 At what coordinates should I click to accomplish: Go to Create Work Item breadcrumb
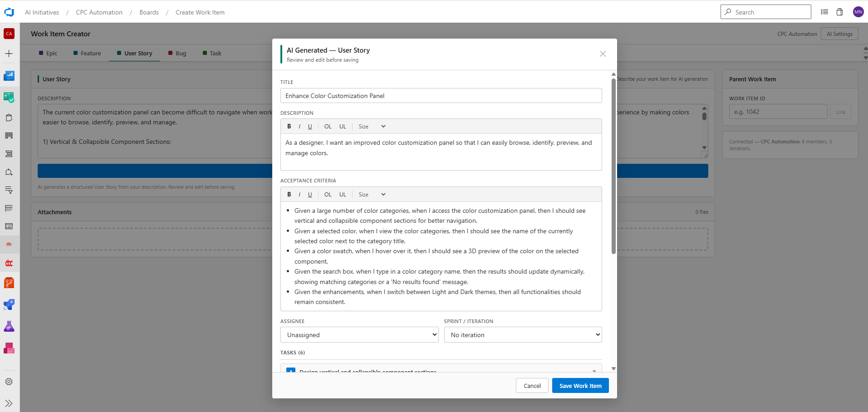tap(200, 12)
